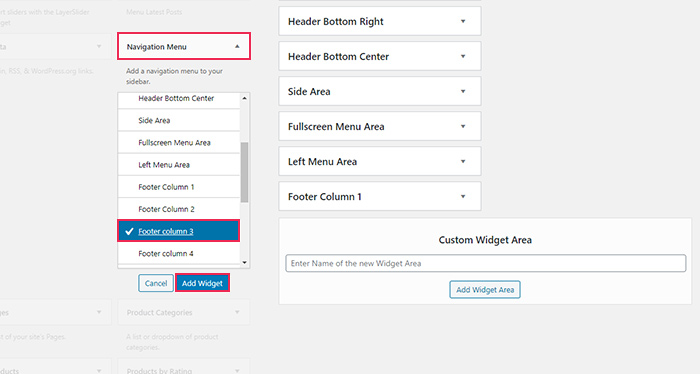Expand the Header Bottom Center area

coord(463,56)
